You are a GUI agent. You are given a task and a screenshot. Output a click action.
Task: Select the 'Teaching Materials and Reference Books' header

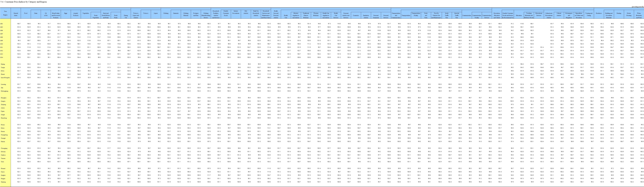pos(529,15)
